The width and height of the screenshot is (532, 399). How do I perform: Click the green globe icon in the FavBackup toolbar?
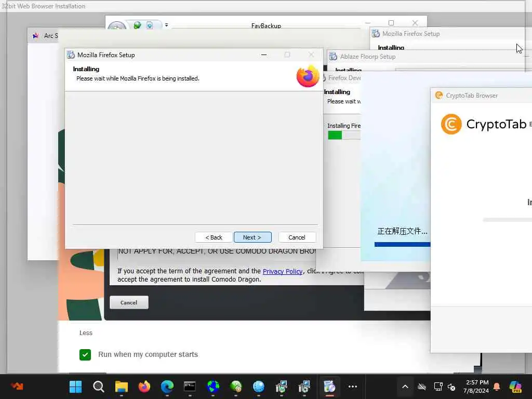(137, 25)
